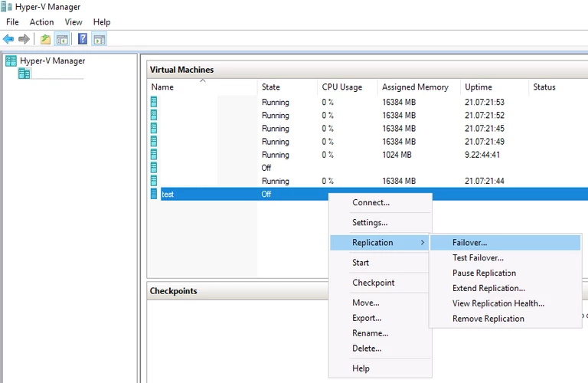Open the Help menu in menu bar

tap(102, 22)
